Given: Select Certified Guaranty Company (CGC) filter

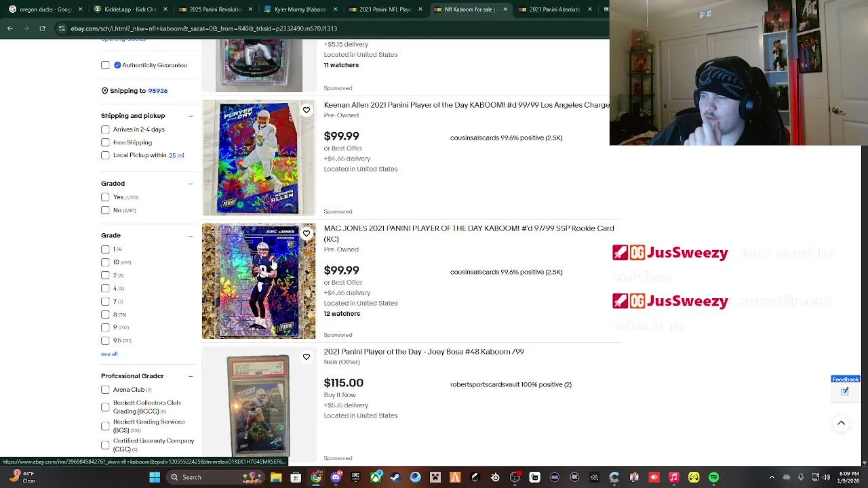Looking at the screenshot, I should [105, 445].
